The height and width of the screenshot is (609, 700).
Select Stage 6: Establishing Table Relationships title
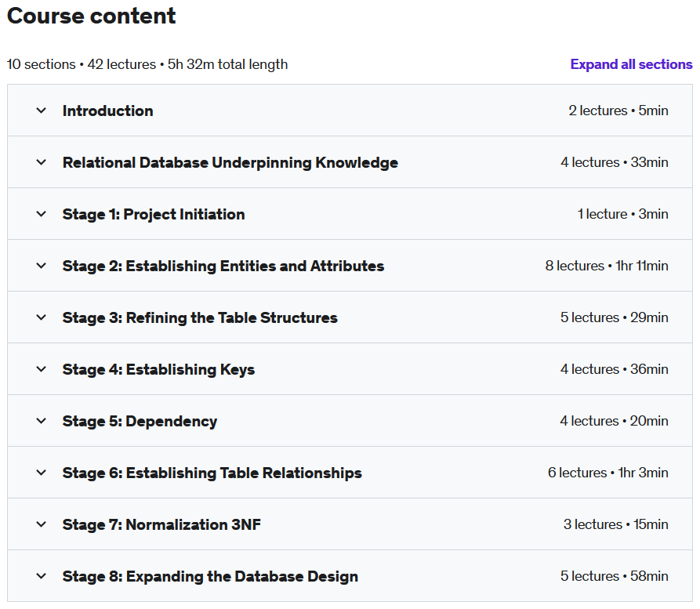[x=212, y=473]
